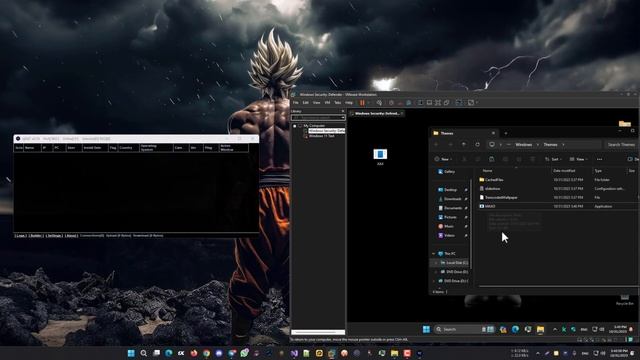Open the Edit menu in VMware Workstation

pos(306,103)
